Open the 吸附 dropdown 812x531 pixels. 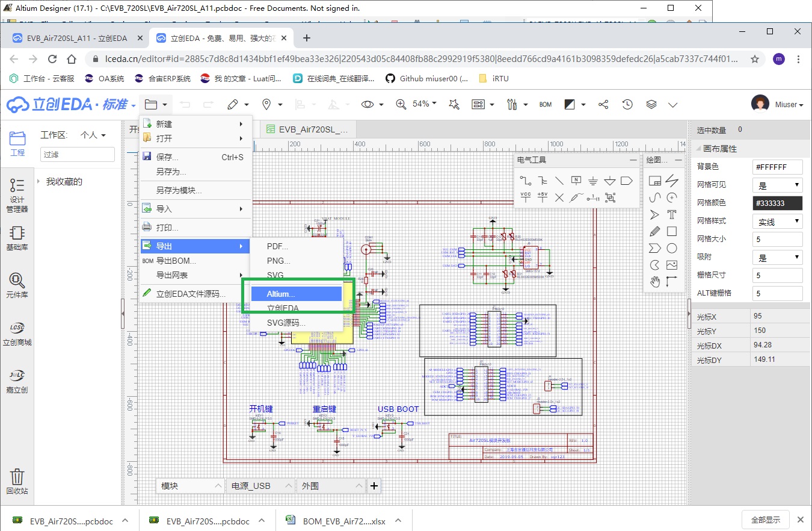tap(778, 258)
